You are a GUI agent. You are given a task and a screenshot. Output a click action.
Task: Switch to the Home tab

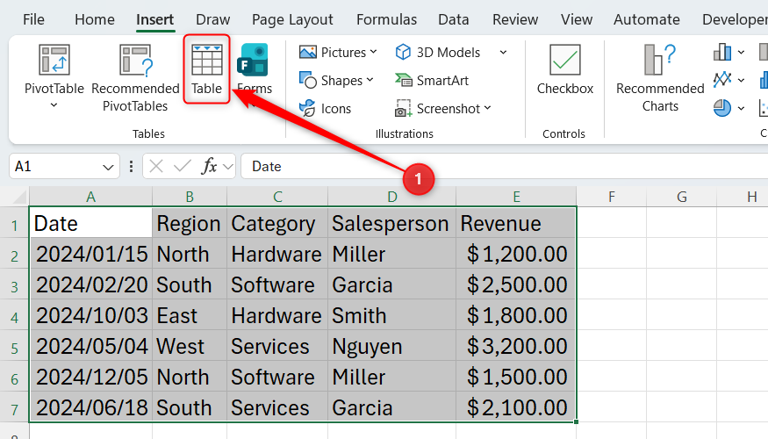click(95, 20)
